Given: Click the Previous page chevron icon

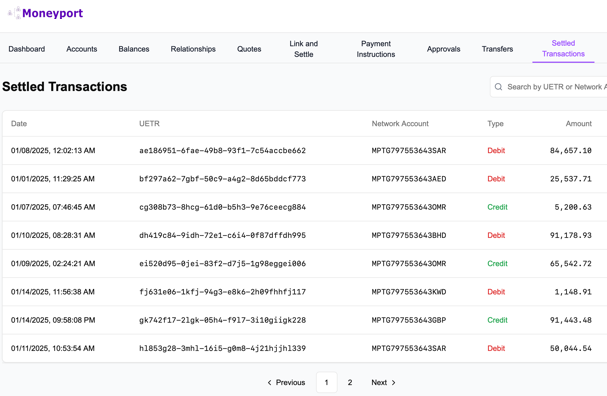Looking at the screenshot, I should pyautogui.click(x=269, y=382).
